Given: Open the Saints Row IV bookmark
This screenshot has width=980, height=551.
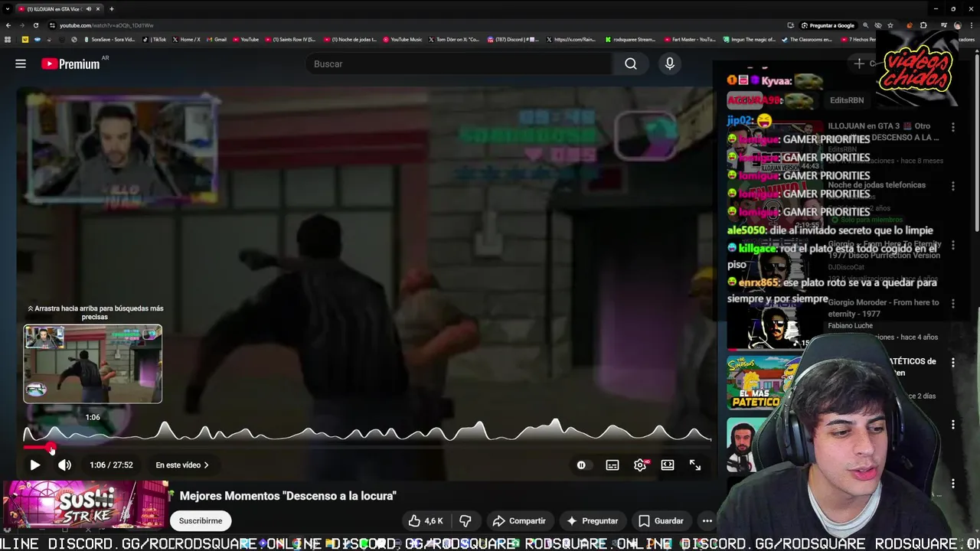Looking at the screenshot, I should [x=289, y=39].
